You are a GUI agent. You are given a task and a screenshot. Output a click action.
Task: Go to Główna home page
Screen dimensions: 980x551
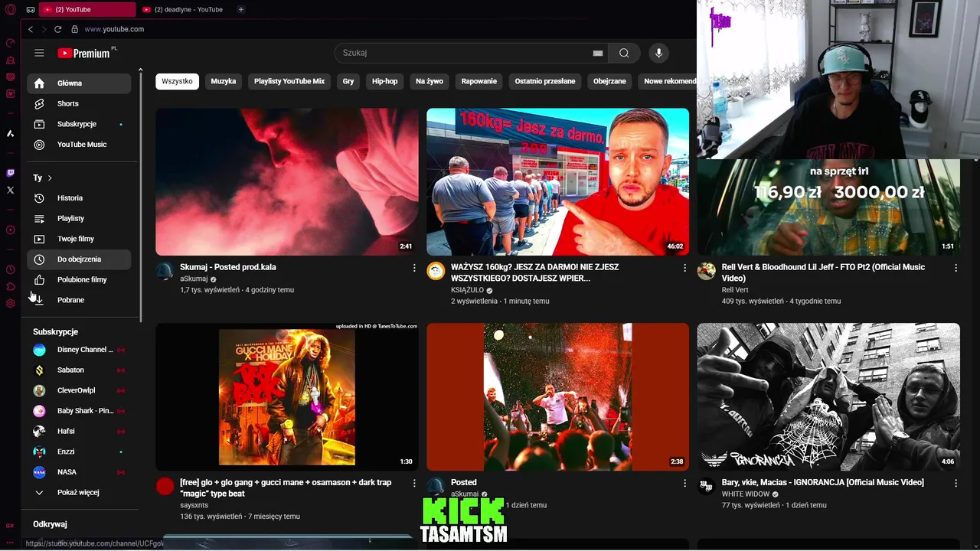pos(79,83)
